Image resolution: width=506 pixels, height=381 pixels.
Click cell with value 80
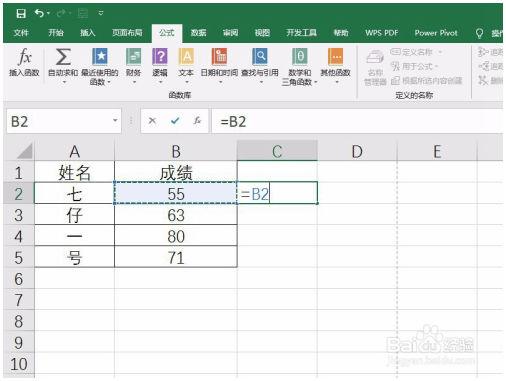(x=176, y=236)
